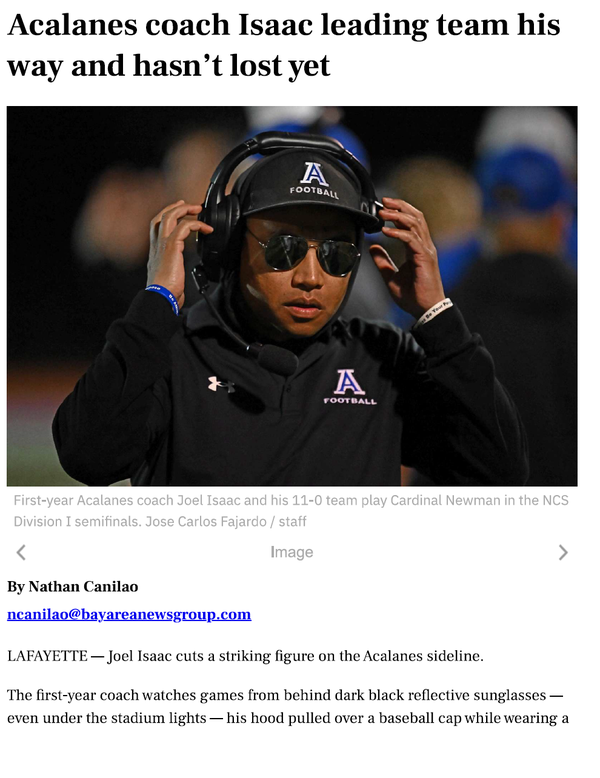Click the 'A Football' logo on the cap
Image resolution: width=600 pixels, height=778 pixels.
[314, 181]
